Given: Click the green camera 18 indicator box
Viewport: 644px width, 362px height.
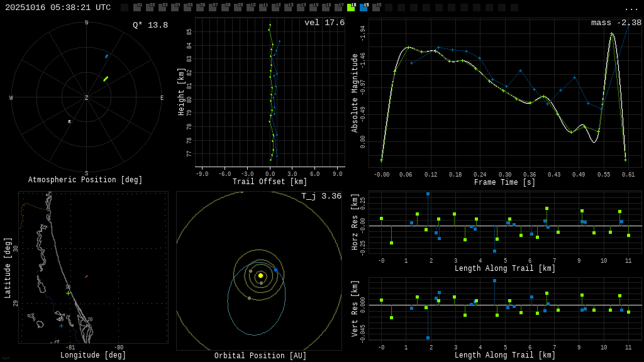Looking at the screenshot, I should [351, 8].
